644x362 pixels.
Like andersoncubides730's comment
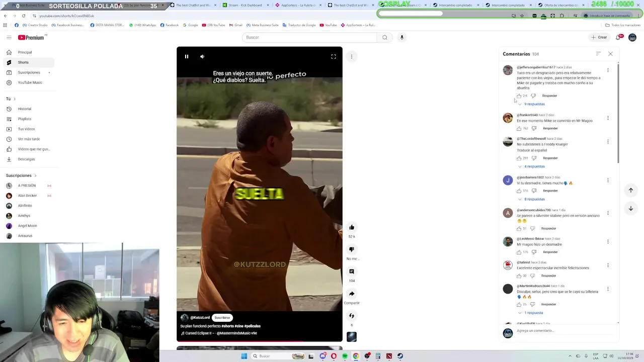519,228
